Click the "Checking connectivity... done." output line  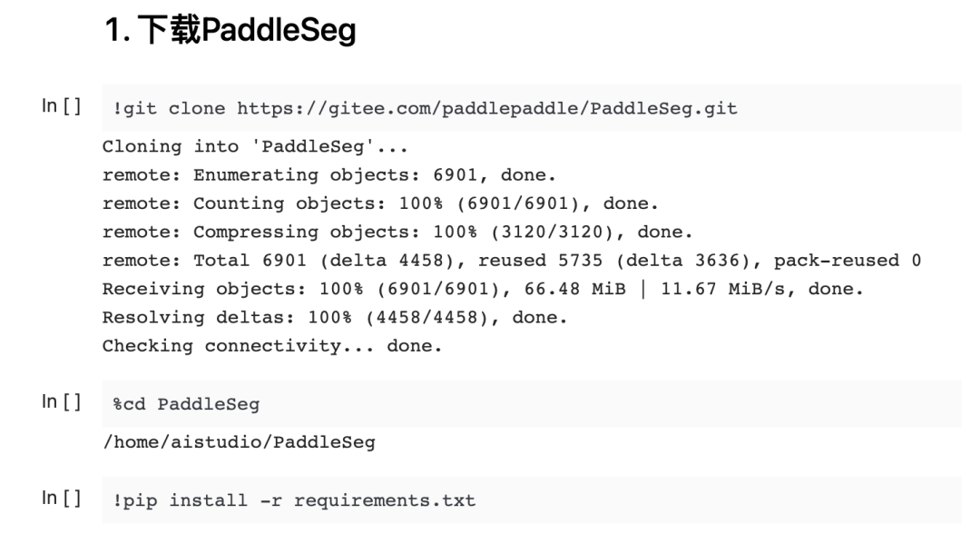click(x=271, y=346)
